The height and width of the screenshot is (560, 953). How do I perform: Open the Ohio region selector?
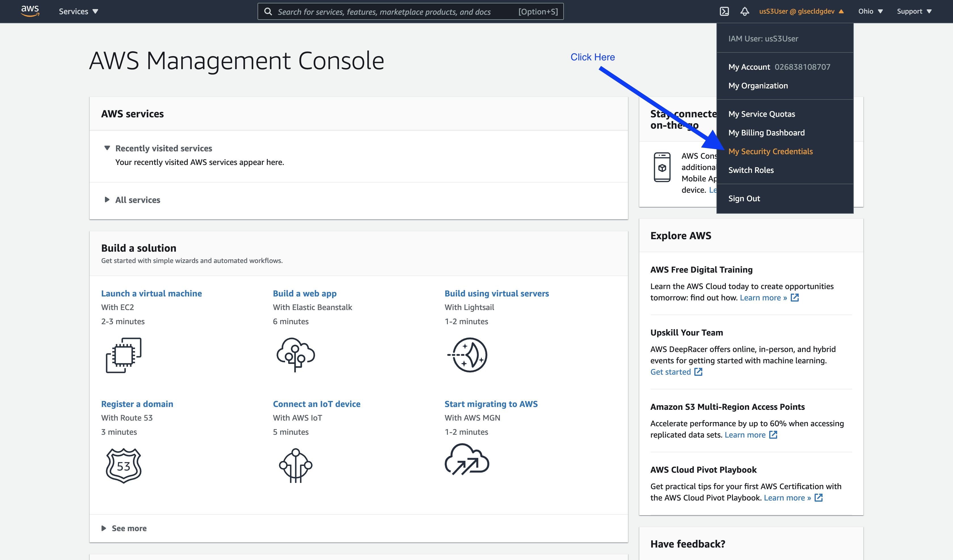click(870, 11)
